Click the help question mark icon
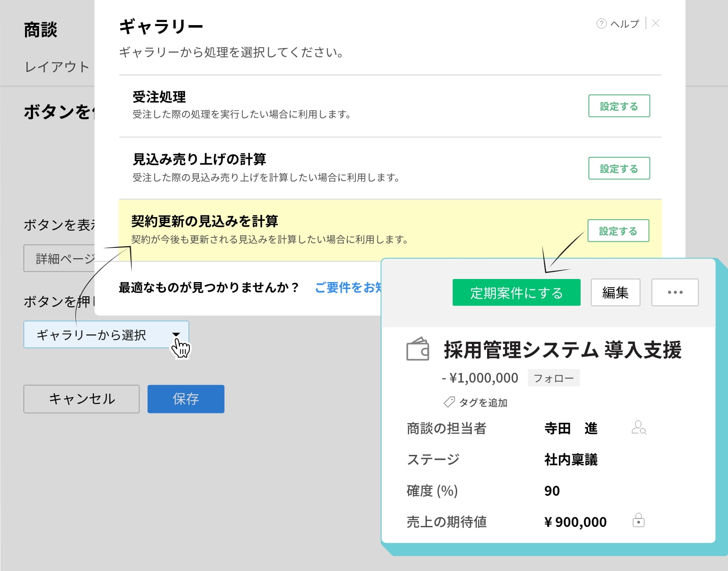The image size is (728, 571). pos(601,24)
